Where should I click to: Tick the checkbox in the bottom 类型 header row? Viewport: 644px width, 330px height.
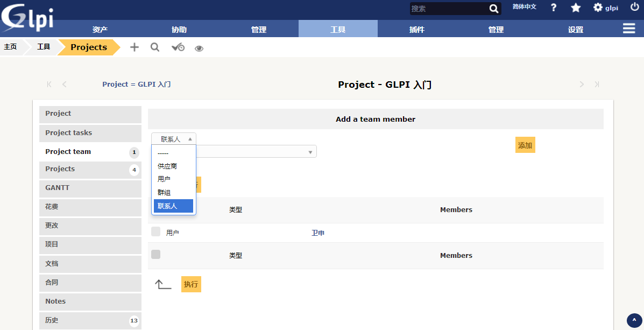coord(155,255)
